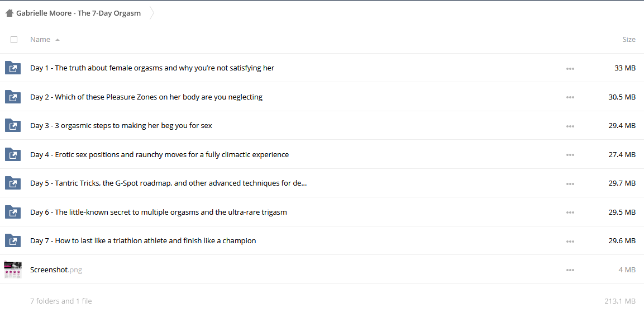This screenshot has height=312, width=644.
Task: Open the Day 6 shared folder icon
Action: (13, 212)
